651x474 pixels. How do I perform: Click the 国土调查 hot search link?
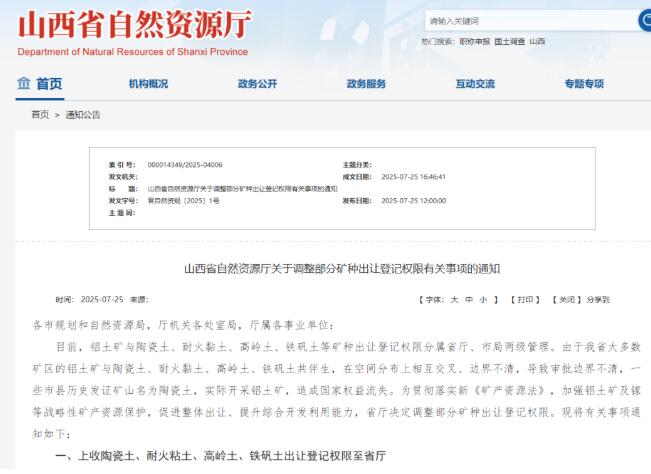(x=509, y=42)
